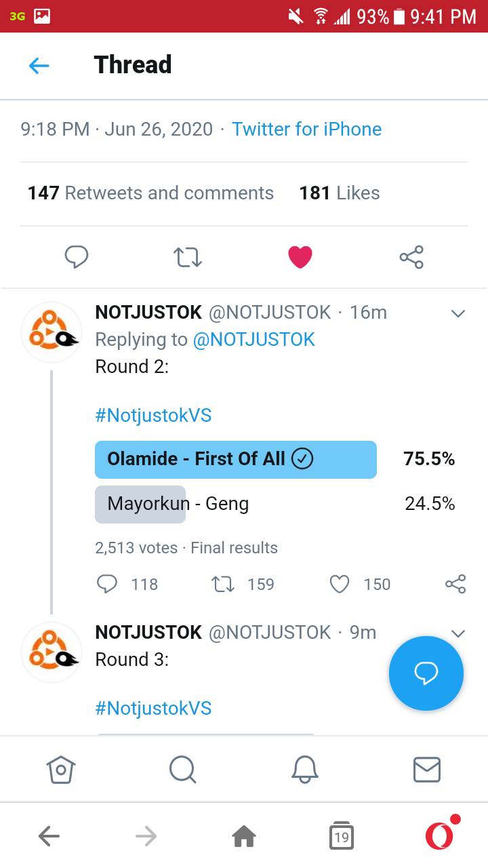
Task: Open replies on the Round 2 tweet
Action: pyautogui.click(x=108, y=584)
